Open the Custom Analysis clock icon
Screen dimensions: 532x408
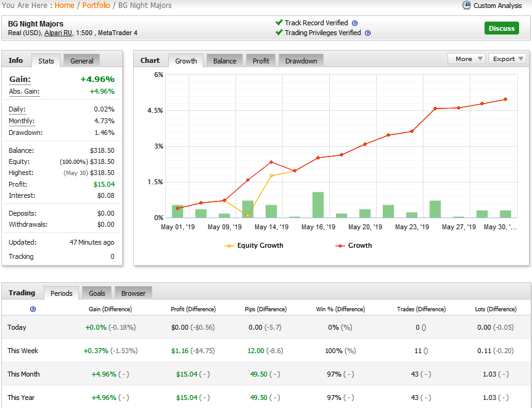click(x=467, y=6)
